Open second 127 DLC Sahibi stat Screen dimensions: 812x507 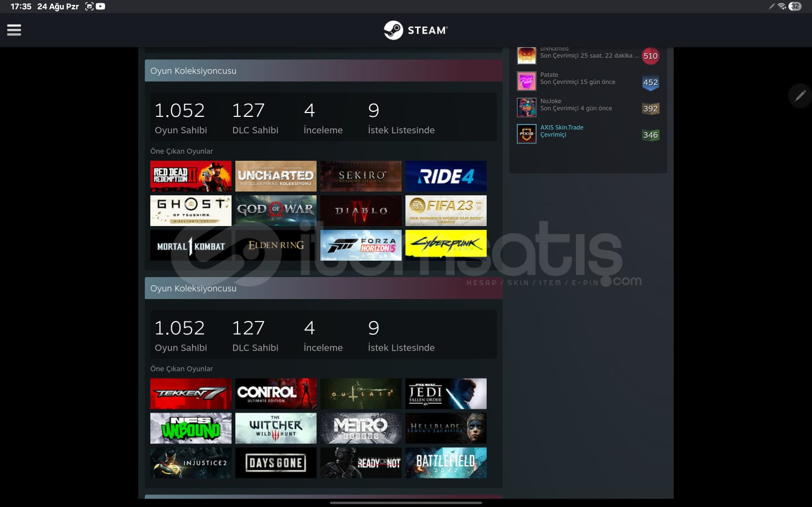coord(255,336)
